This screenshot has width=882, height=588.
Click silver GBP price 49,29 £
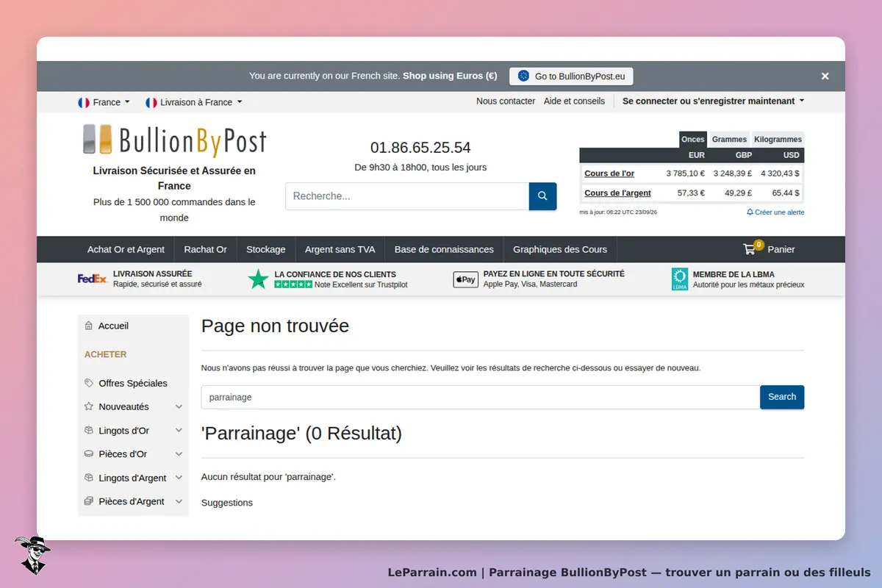point(739,193)
